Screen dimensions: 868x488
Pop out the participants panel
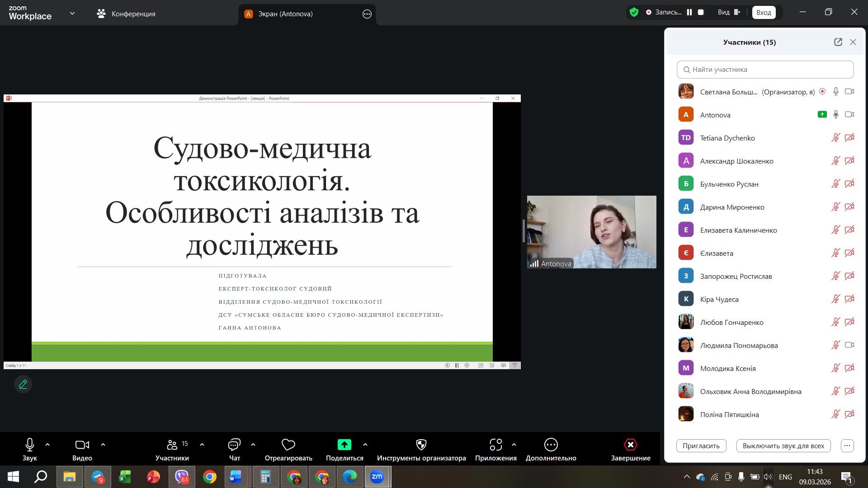click(x=838, y=42)
